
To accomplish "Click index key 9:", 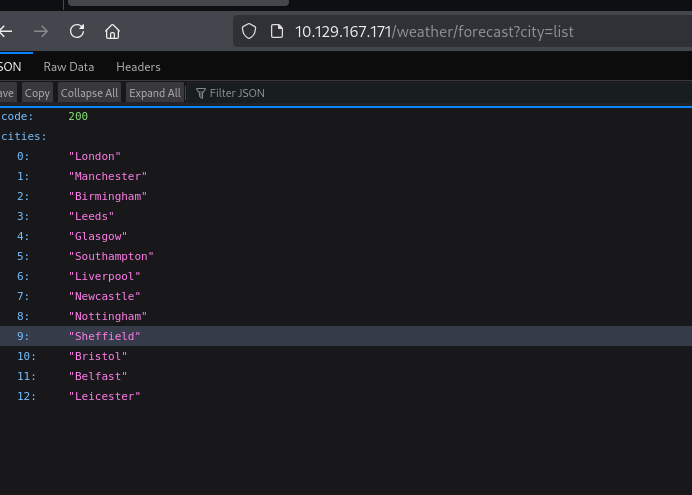I will coord(23,336).
